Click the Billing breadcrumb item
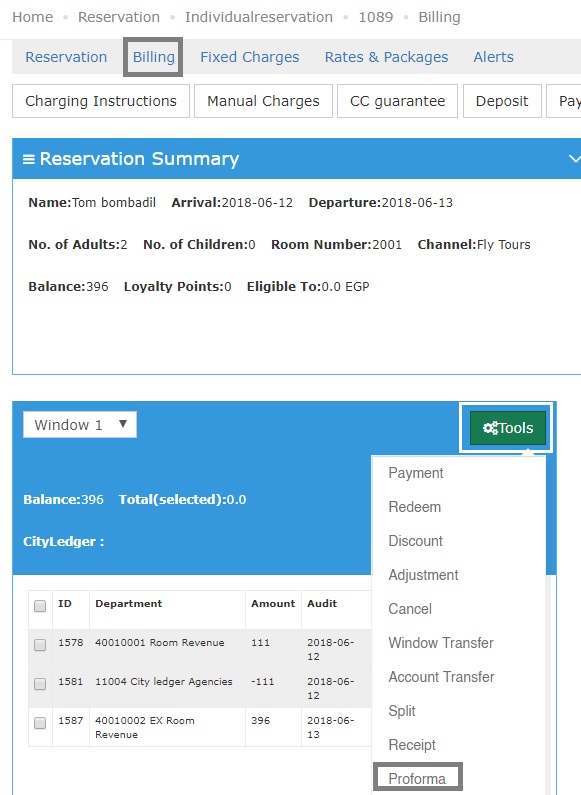Image resolution: width=581 pixels, height=795 pixels. [439, 17]
